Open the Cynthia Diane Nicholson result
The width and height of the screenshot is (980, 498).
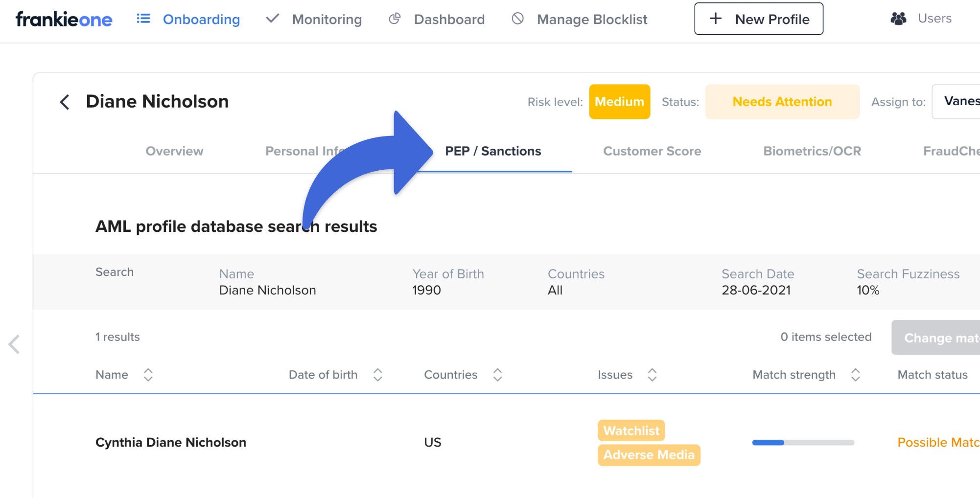point(171,442)
